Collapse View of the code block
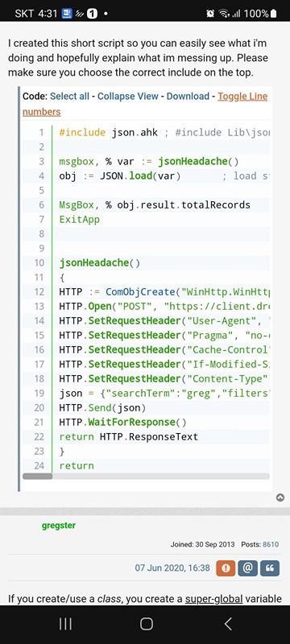 (128, 96)
